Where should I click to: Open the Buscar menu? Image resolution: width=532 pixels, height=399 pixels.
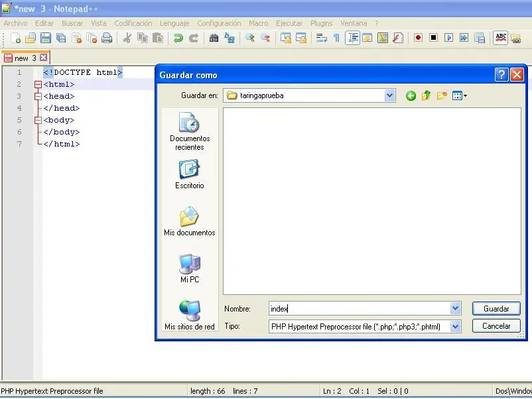(x=72, y=23)
